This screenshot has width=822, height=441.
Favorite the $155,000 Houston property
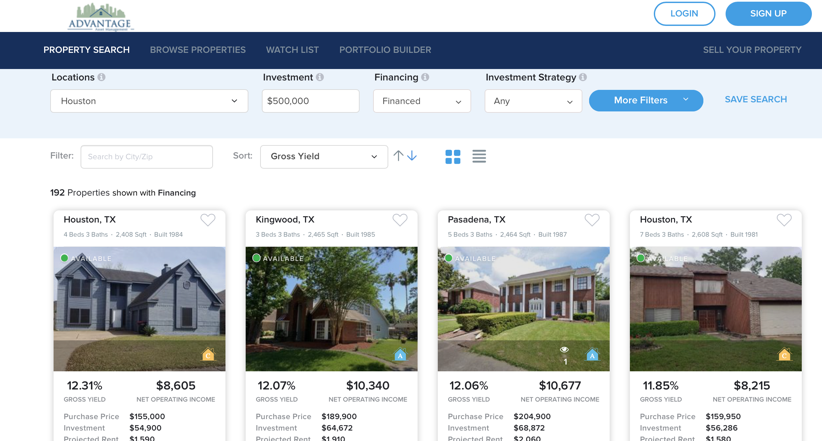(x=208, y=220)
